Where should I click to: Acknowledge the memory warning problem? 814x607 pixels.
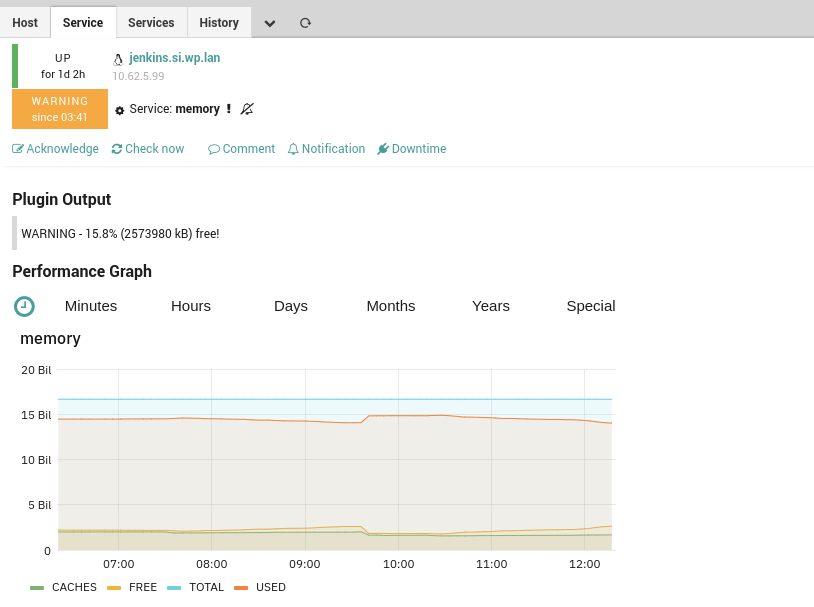click(x=55, y=149)
